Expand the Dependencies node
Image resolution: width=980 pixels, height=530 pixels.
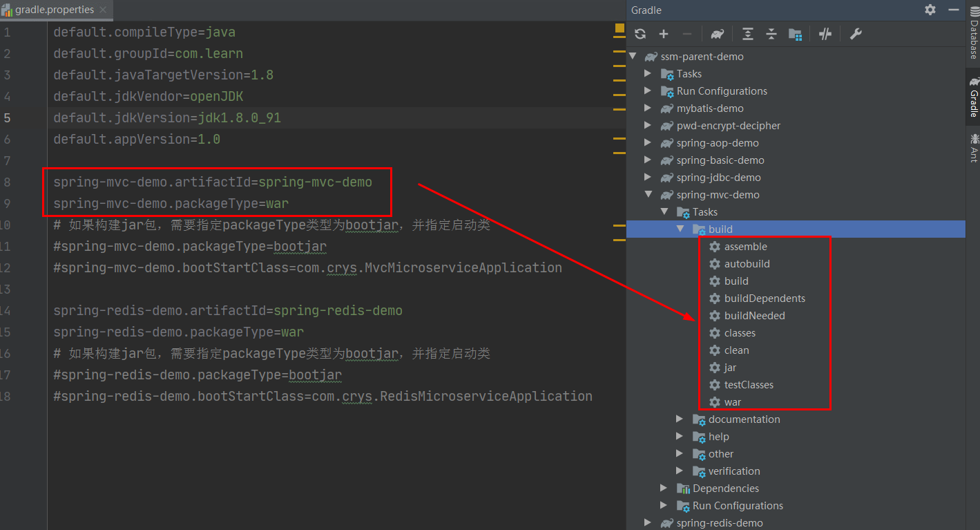coord(664,489)
